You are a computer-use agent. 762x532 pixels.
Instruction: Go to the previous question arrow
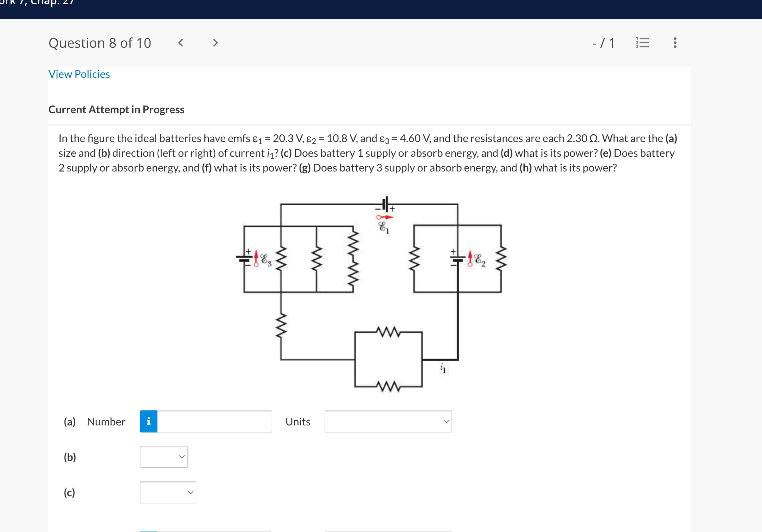(x=181, y=43)
